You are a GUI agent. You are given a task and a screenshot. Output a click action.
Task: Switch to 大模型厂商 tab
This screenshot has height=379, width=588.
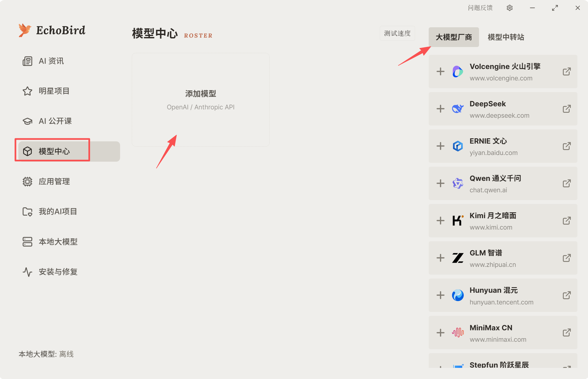(454, 37)
